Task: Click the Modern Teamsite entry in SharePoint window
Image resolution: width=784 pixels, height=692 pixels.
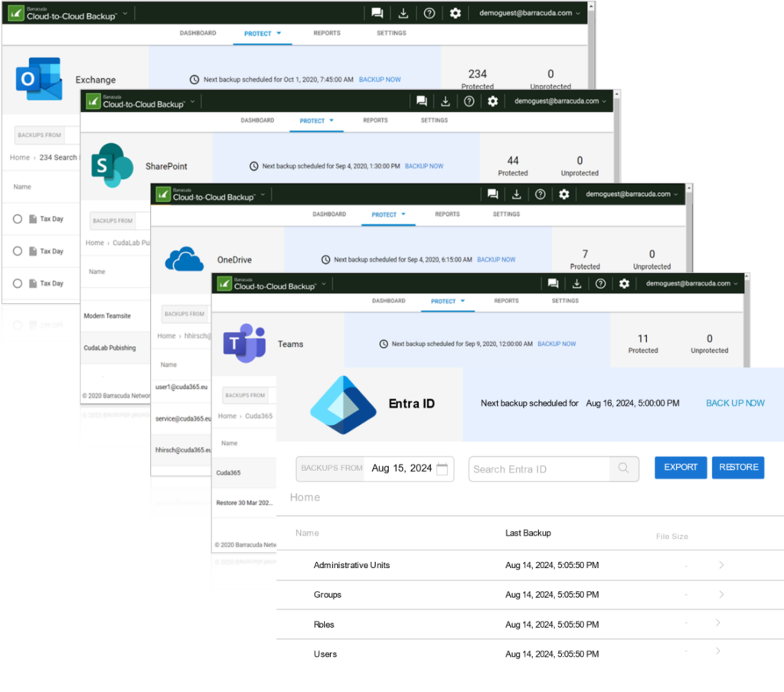Action: (107, 316)
